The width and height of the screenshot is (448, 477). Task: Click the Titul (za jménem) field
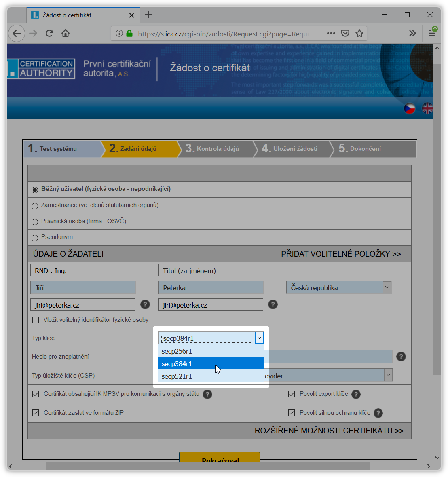tap(198, 270)
